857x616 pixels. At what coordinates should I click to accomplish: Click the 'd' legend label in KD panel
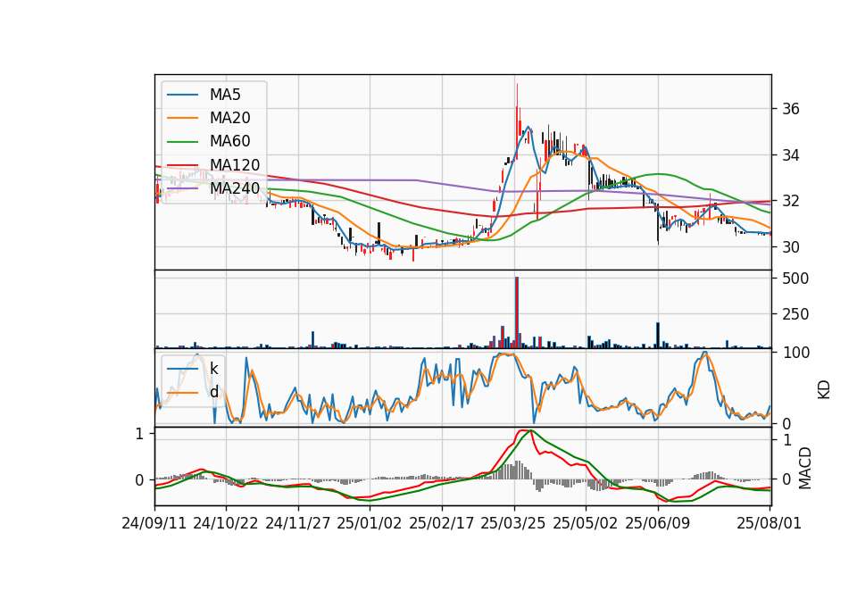[213, 392]
